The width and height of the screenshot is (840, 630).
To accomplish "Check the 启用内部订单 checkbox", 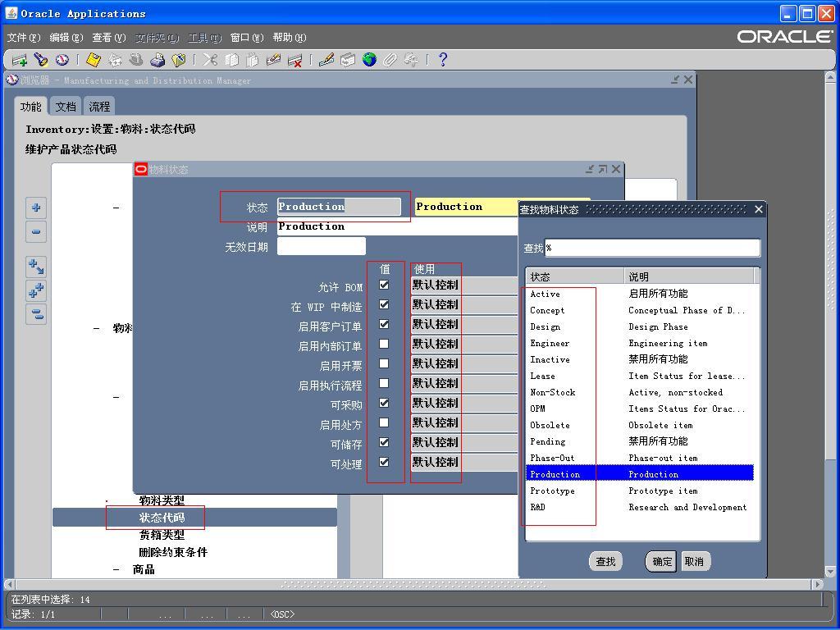I will [x=384, y=344].
